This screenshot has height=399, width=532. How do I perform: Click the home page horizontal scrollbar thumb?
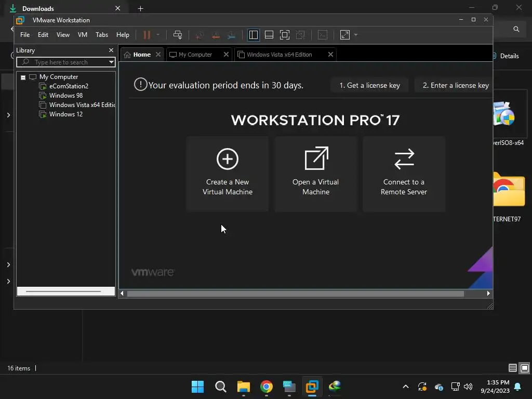click(295, 294)
